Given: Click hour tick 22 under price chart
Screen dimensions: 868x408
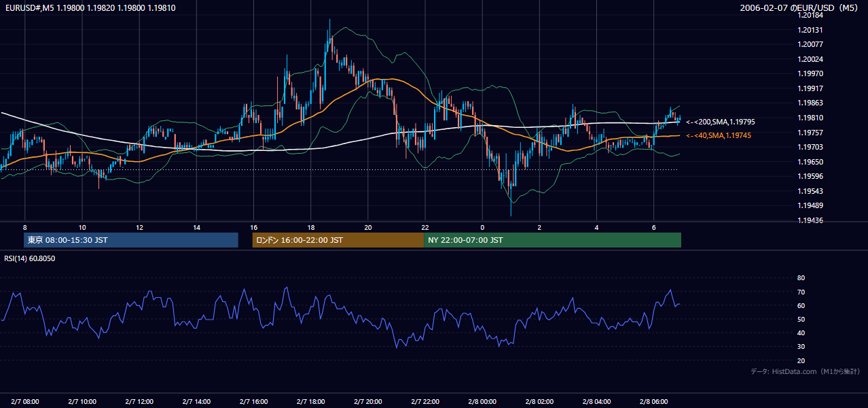Looking at the screenshot, I should point(425,227).
